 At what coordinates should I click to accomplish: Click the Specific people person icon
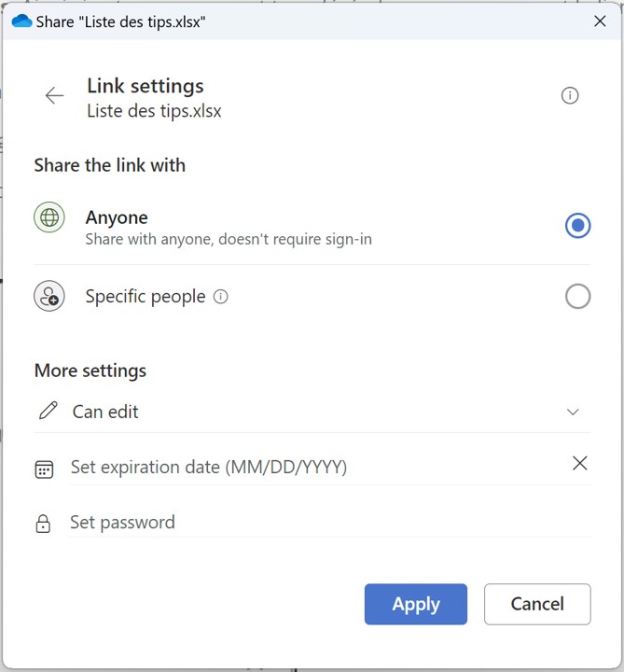[x=49, y=297]
